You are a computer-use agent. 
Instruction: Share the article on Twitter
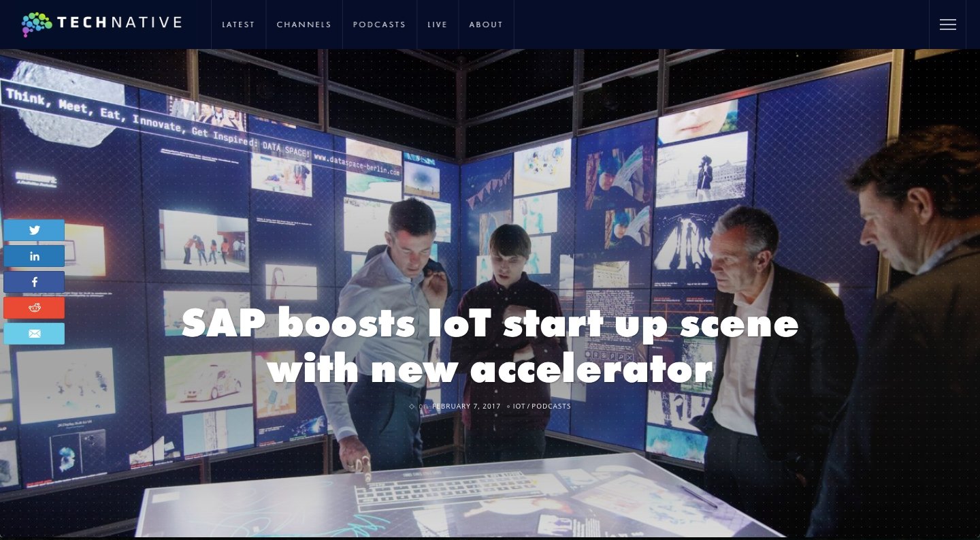[x=34, y=230]
